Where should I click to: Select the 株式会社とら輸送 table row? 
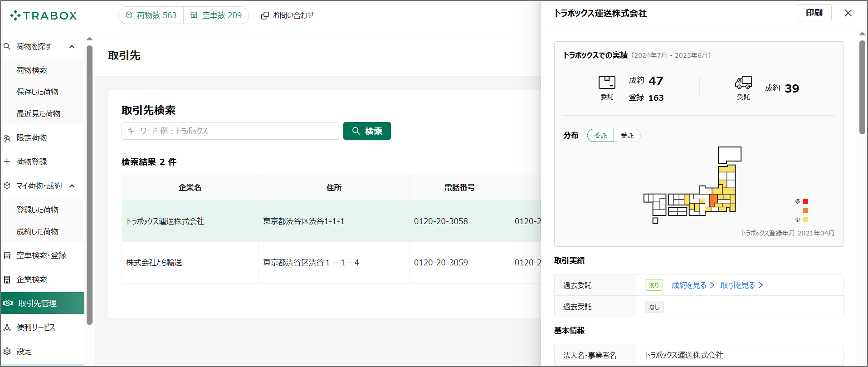tap(331, 263)
